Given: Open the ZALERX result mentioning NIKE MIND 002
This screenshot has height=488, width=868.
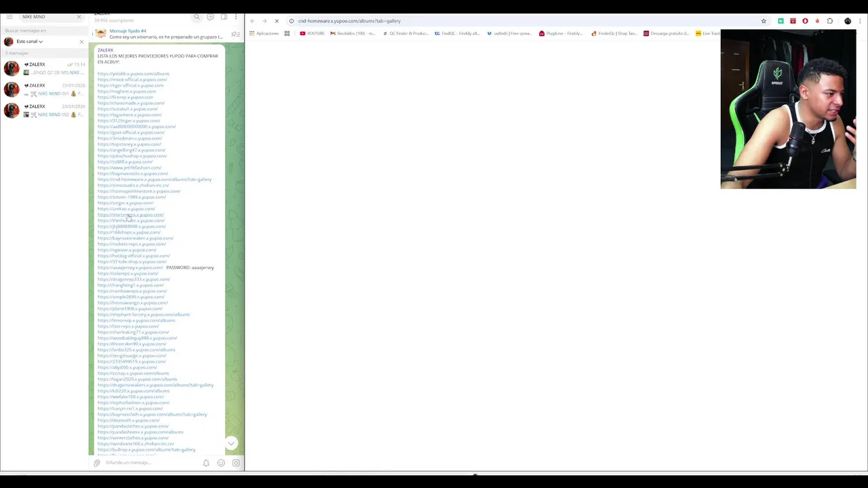Looking at the screenshot, I should (44, 110).
